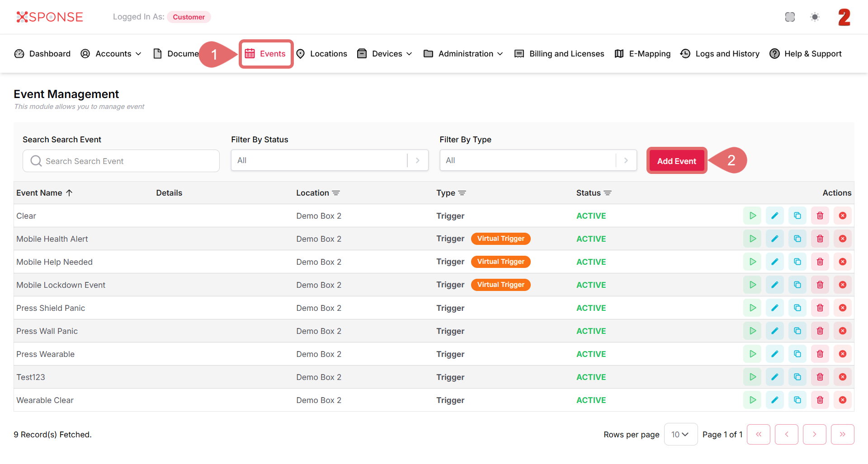Expand the Administration menu
868x464 pixels.
pyautogui.click(x=463, y=54)
